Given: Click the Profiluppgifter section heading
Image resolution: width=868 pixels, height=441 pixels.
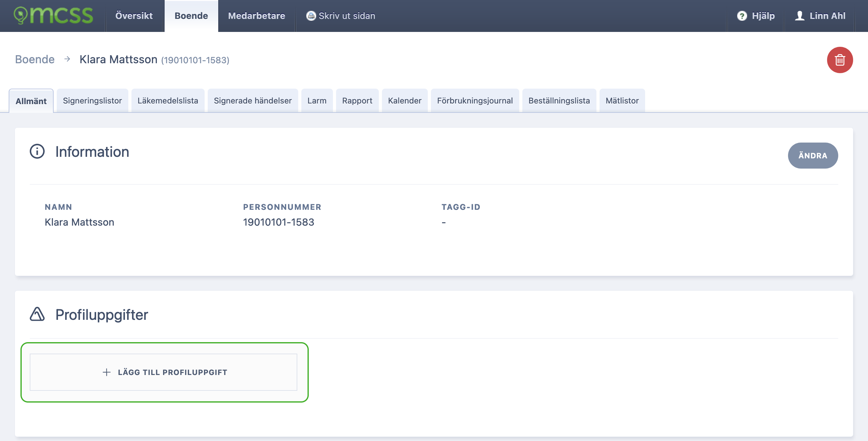Looking at the screenshot, I should (102, 315).
